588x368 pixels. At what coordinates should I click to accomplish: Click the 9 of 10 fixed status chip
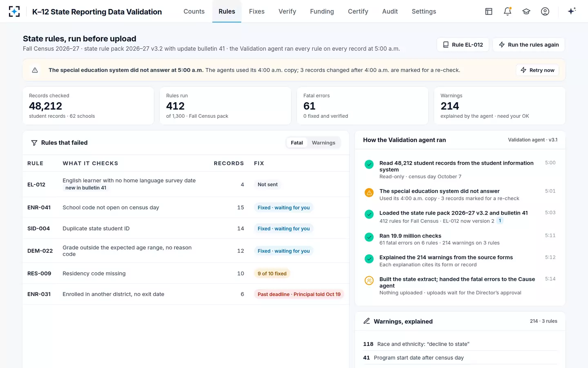pyautogui.click(x=272, y=274)
